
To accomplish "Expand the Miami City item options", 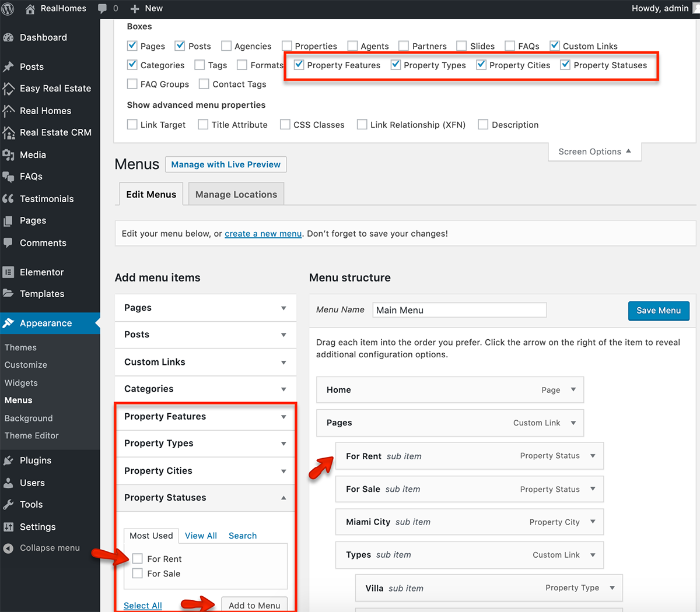I will pos(593,522).
